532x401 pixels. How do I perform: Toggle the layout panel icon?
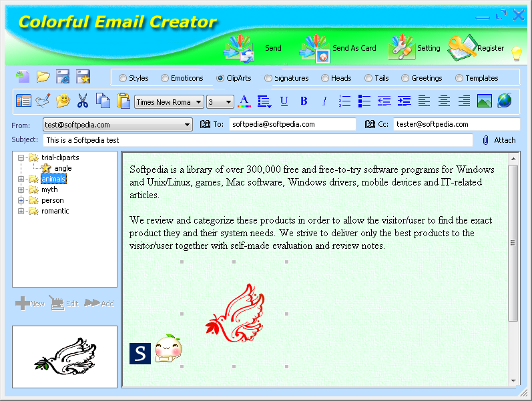[23, 101]
